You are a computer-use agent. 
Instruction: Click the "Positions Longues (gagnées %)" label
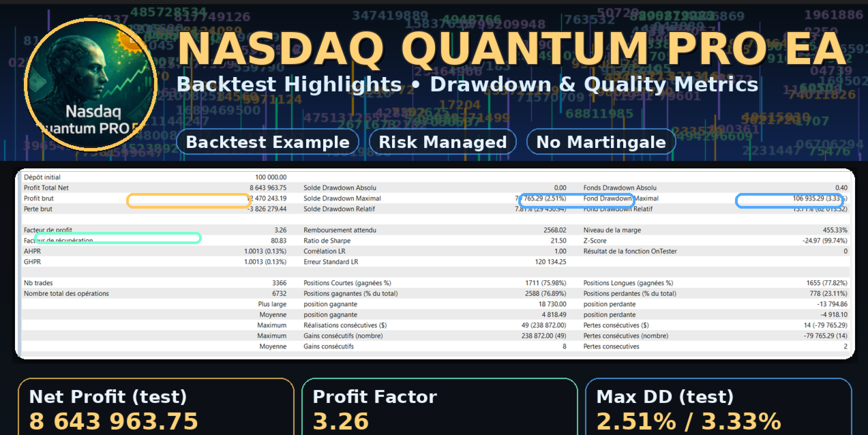(629, 283)
